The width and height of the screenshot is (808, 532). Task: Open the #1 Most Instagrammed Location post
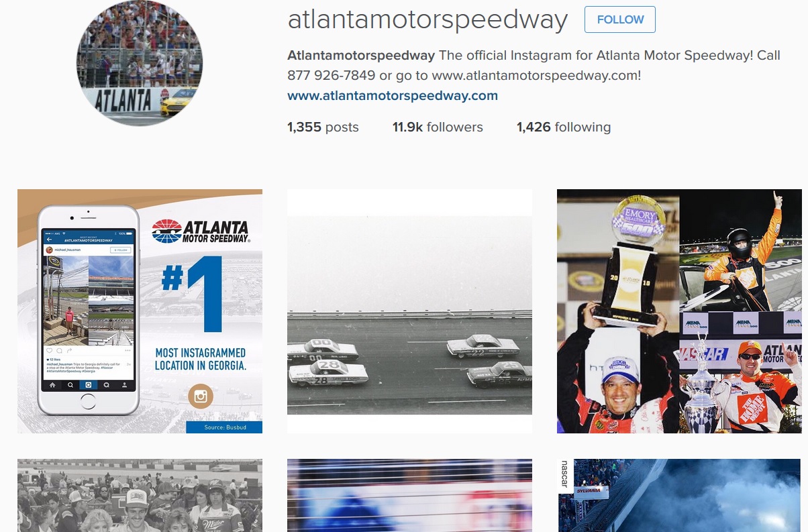pyautogui.click(x=140, y=311)
